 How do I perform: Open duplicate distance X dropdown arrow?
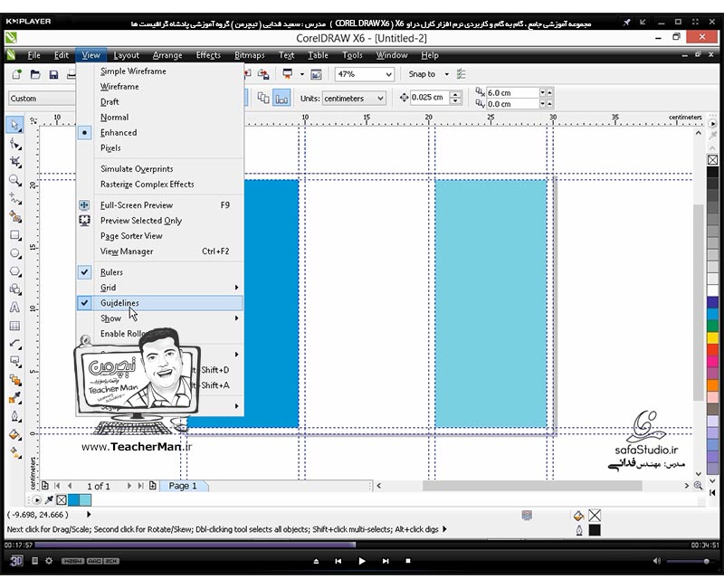point(542,92)
